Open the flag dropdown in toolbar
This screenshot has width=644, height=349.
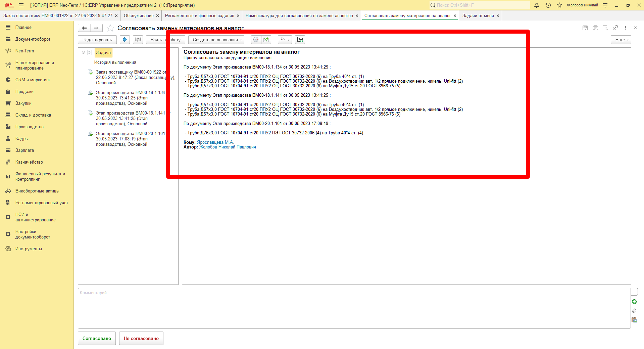pos(285,40)
